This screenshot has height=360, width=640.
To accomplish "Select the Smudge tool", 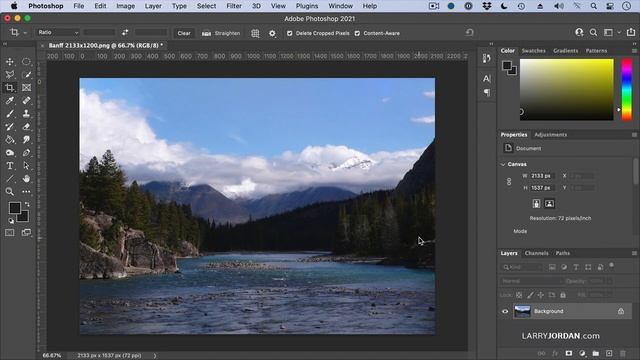I will pyautogui.click(x=26, y=140).
